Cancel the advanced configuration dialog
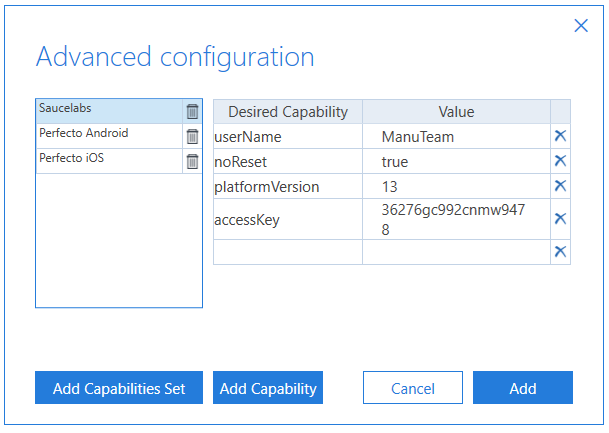Viewport: 609px width, 433px height. (412, 388)
